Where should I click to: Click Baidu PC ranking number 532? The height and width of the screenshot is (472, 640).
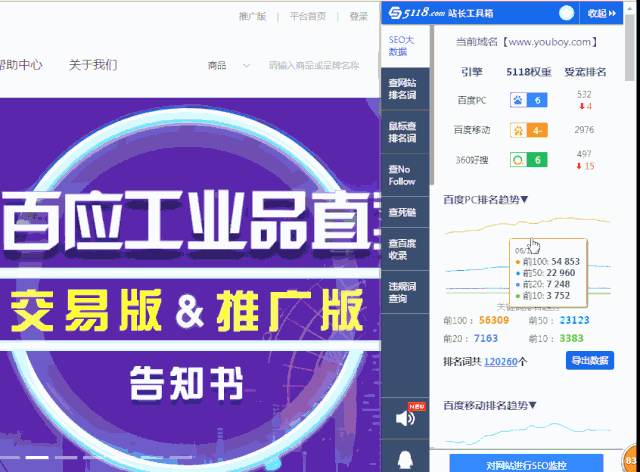[584, 95]
